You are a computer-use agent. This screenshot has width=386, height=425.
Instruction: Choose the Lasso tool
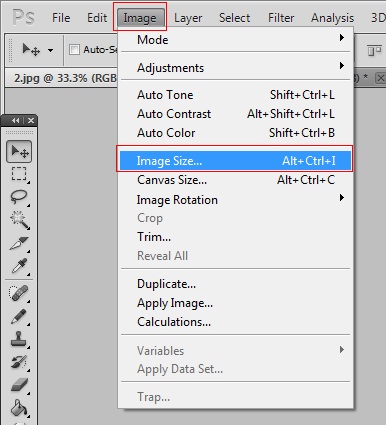coord(19,197)
